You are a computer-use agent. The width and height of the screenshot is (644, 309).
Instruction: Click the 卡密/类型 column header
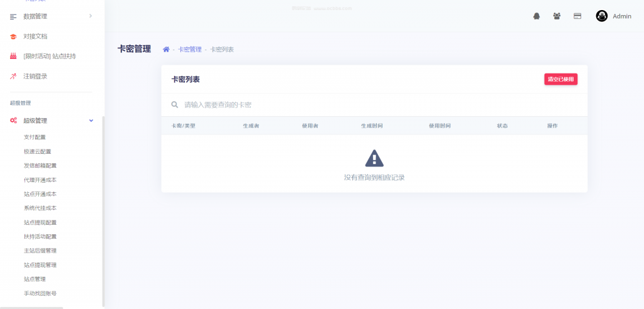(x=183, y=126)
